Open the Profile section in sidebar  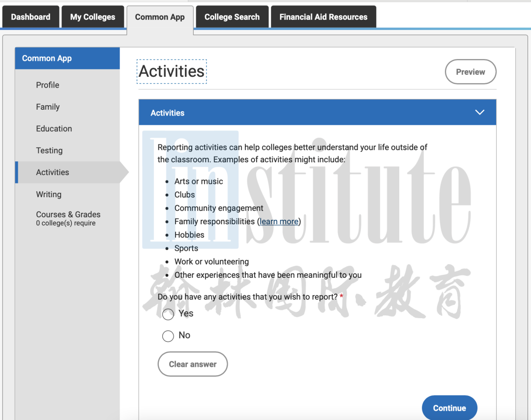pyautogui.click(x=48, y=85)
